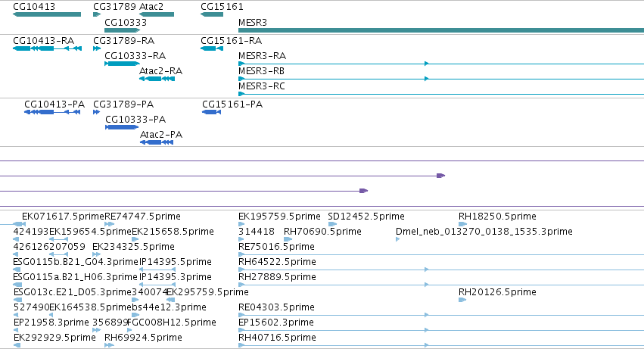
Task: Select the RH70690.5prime EST label
Action: [322, 232]
